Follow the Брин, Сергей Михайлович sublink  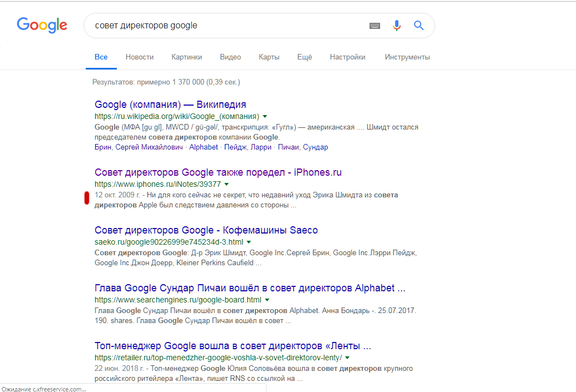coord(139,147)
